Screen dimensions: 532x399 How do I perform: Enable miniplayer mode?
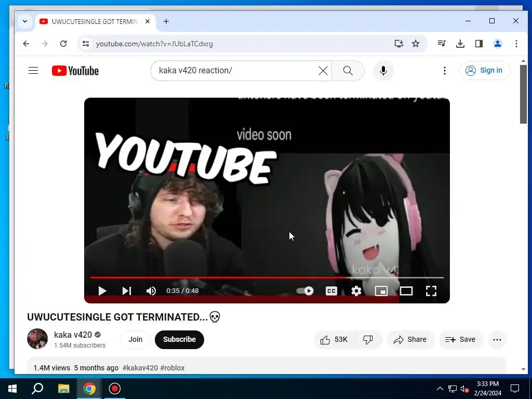(x=381, y=291)
